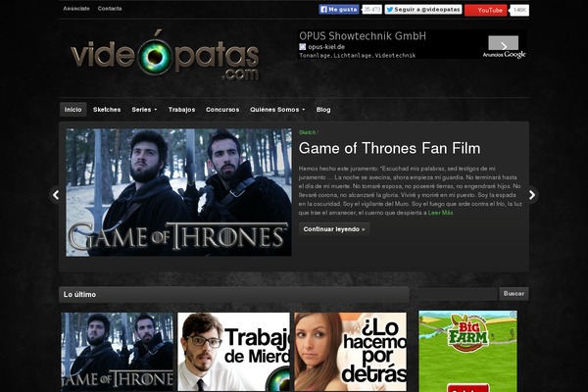Click the Facebook Me gusta button

(x=339, y=10)
